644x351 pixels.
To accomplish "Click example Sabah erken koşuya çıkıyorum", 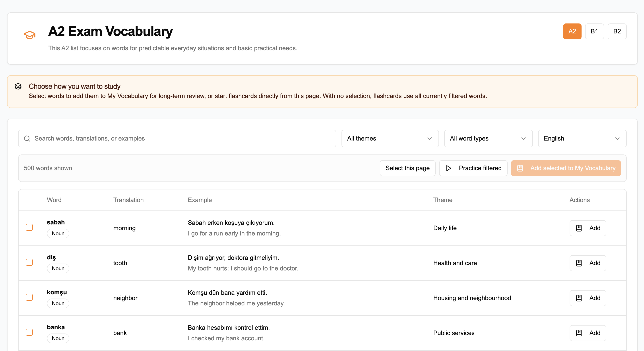I will [x=231, y=223].
